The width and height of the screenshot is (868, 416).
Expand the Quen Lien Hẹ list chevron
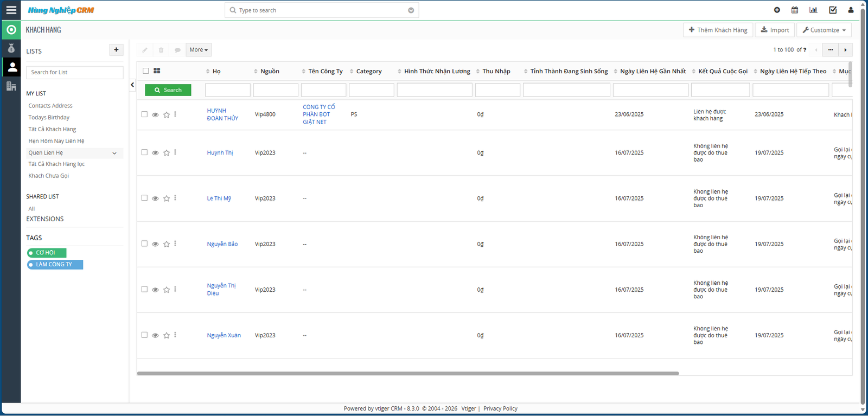click(x=114, y=153)
